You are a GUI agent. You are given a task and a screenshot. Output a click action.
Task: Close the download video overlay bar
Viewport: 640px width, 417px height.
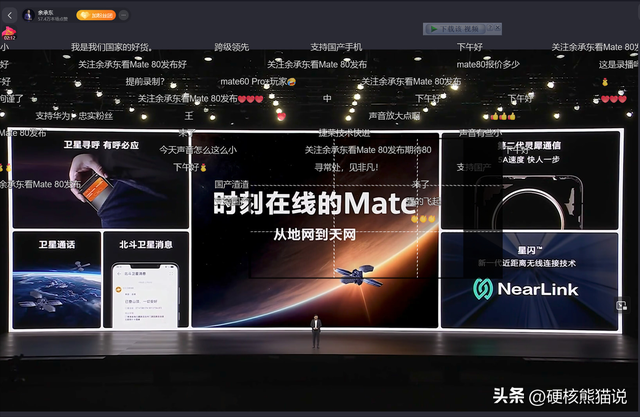498,28
